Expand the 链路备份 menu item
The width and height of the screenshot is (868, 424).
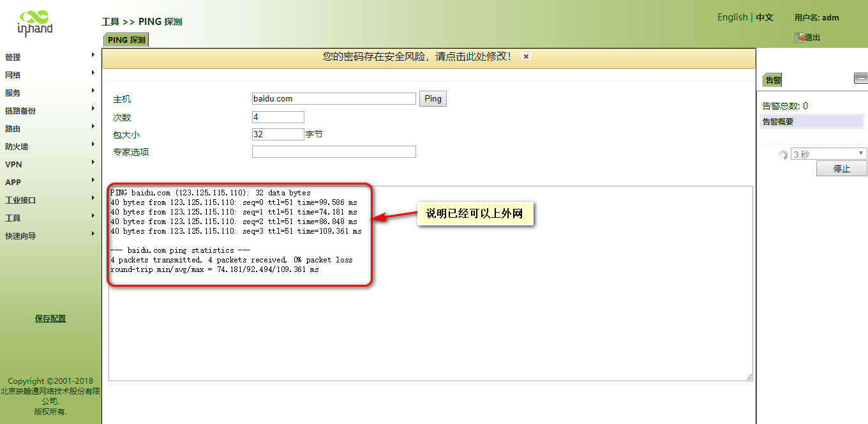click(20, 110)
